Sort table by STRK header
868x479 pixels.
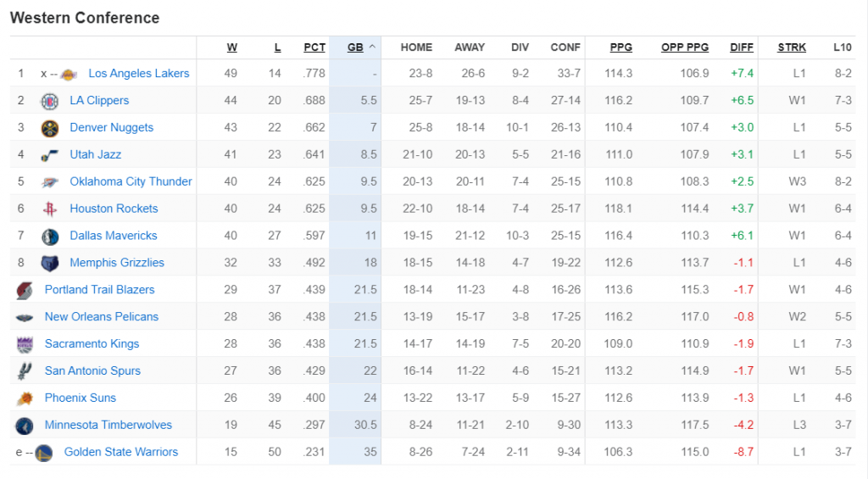coord(792,47)
